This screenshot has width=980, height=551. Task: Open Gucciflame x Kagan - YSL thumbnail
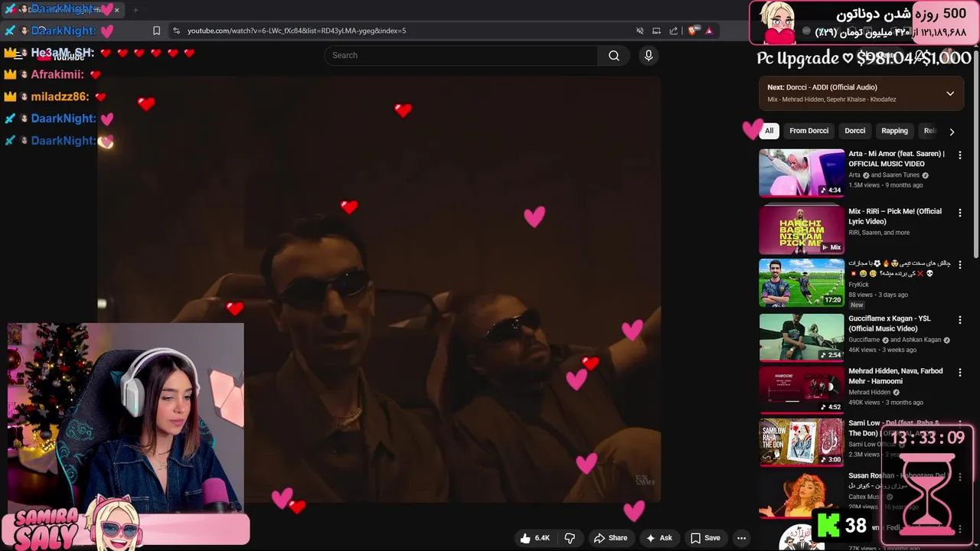coord(802,337)
